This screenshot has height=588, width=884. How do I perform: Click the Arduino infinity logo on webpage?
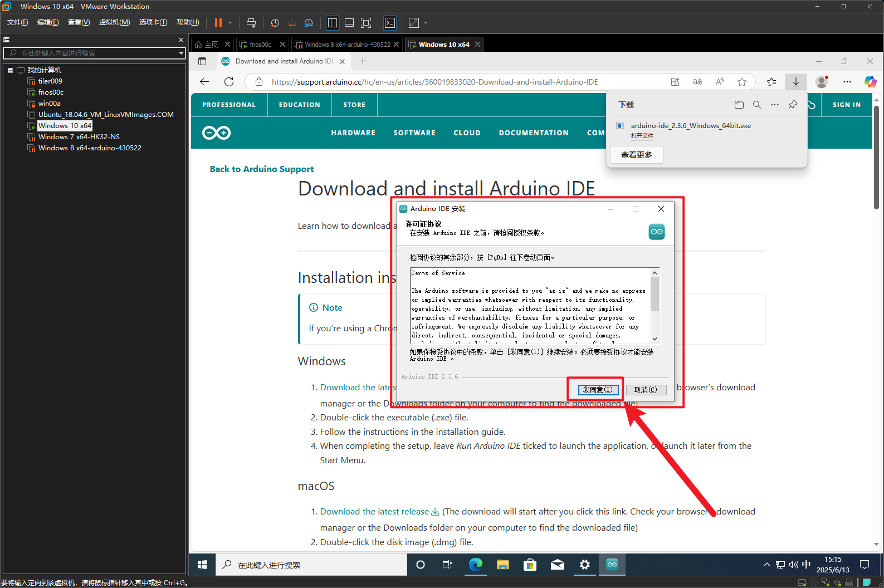(216, 133)
